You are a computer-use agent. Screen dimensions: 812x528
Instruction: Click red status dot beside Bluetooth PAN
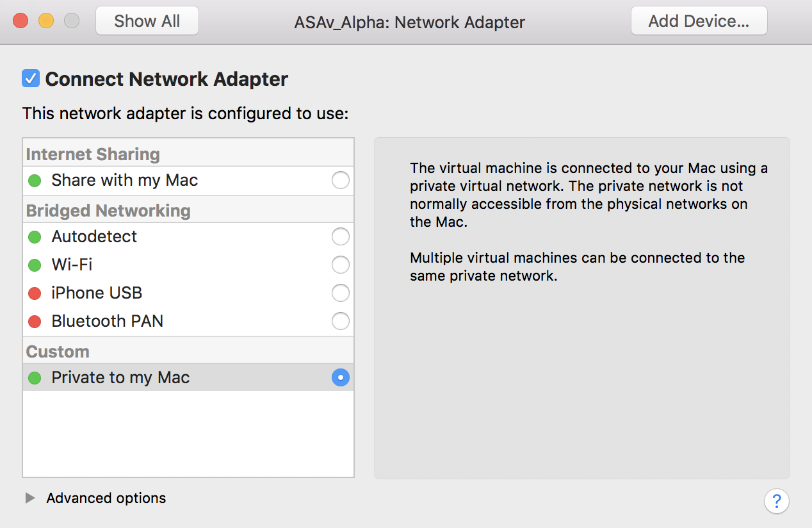click(x=35, y=322)
